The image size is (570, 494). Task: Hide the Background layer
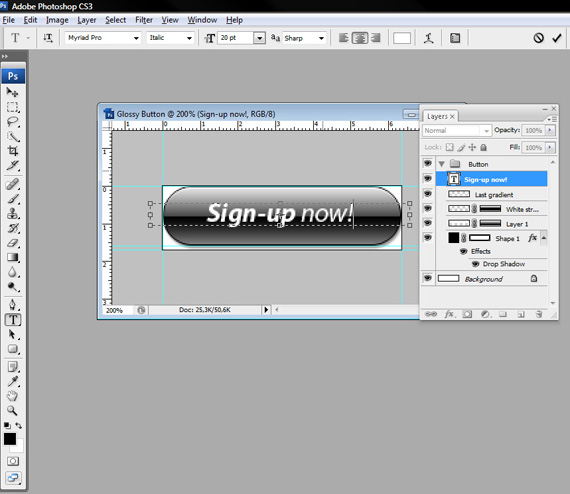point(428,278)
